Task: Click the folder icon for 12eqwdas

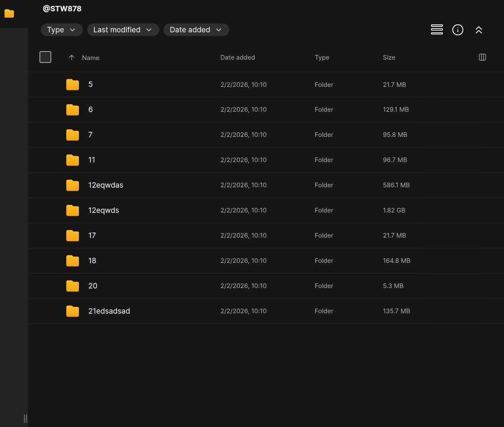Action: 73,185
